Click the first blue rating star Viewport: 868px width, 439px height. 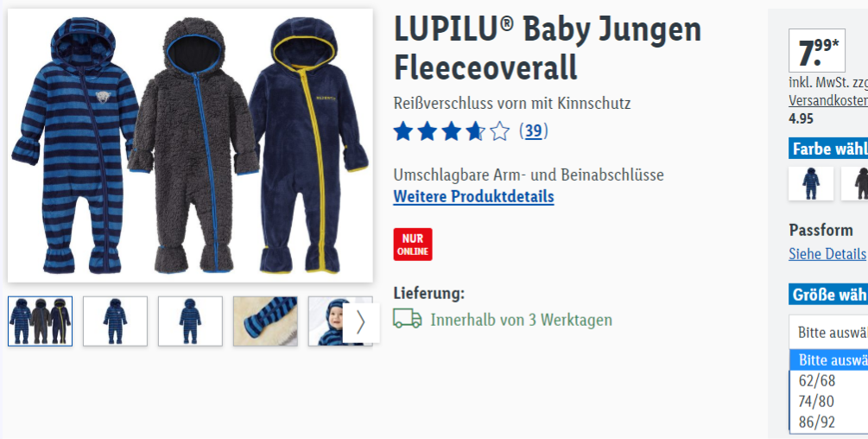pos(403,131)
